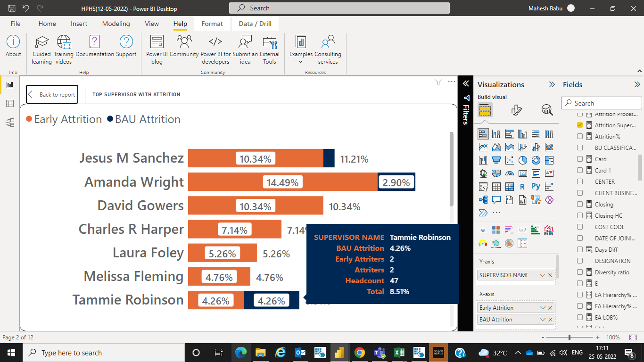The width and height of the screenshot is (644, 362).
Task: Open the Format visual tab icon
Action: 517,110
